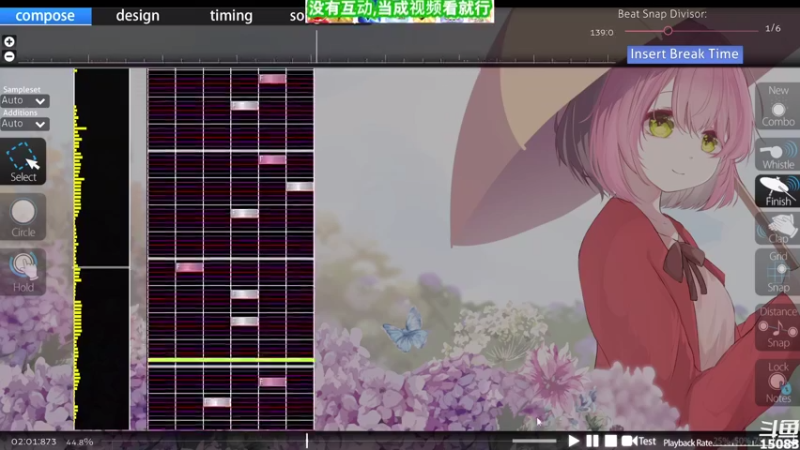Toggle the Whistle hitsound

point(778,155)
